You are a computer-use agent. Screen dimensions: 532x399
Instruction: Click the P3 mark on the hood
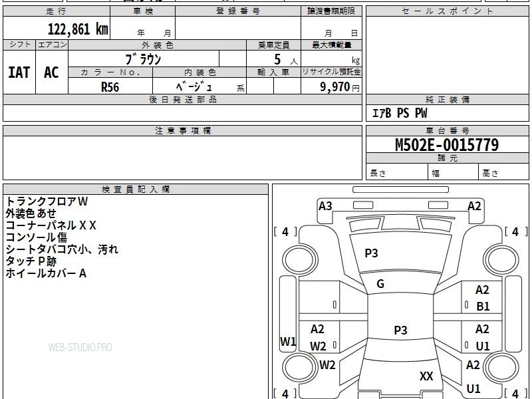click(x=371, y=253)
